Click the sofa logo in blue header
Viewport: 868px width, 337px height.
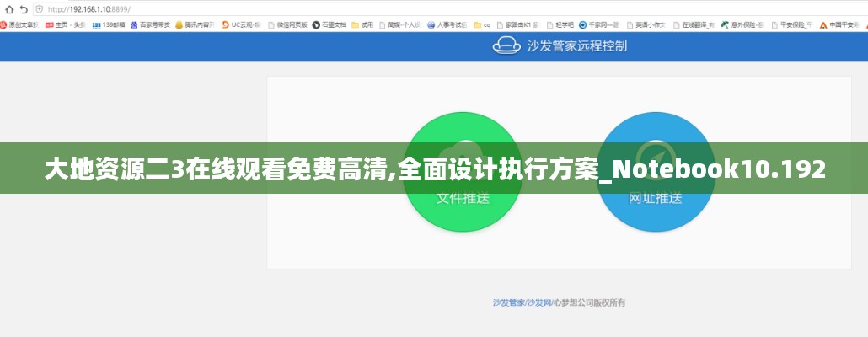(506, 45)
